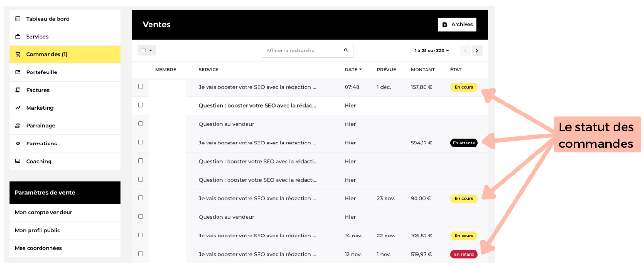Open Tableau de bord menu item
This screenshot has height=267, width=644.
coord(65,19)
